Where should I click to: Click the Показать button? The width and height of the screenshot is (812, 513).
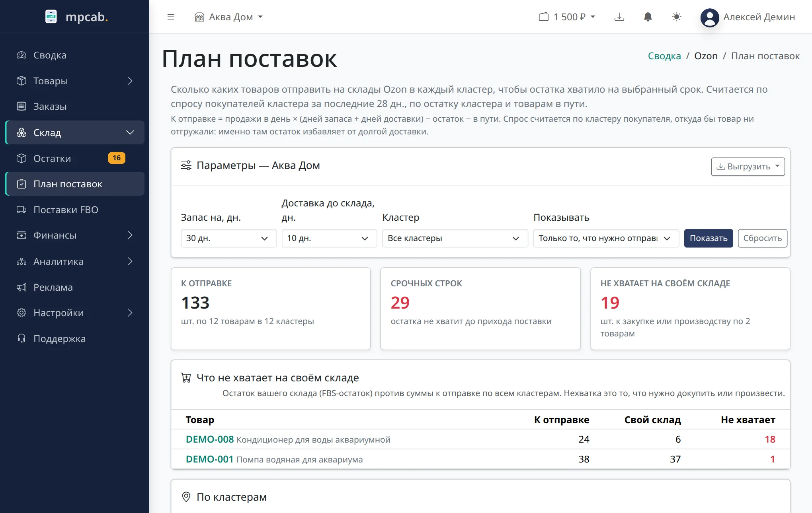pos(709,238)
